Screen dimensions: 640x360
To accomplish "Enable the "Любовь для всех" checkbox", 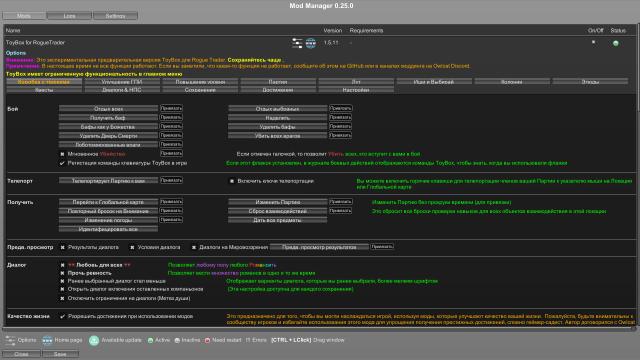I will 62,265.
